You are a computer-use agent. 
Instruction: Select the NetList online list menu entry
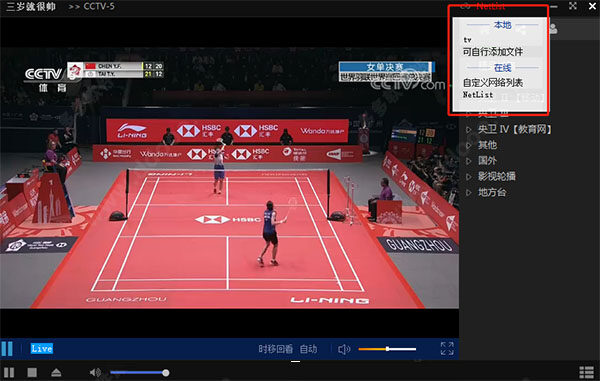pos(478,94)
